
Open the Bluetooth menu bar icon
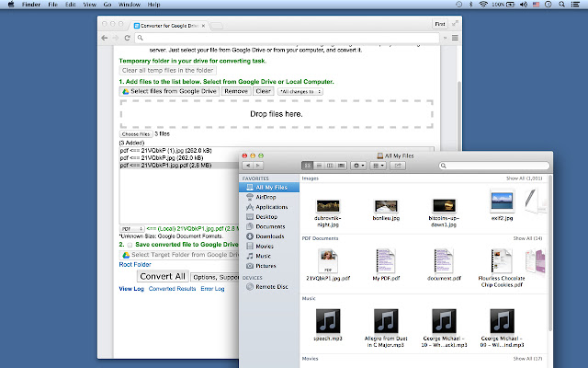tap(471, 5)
